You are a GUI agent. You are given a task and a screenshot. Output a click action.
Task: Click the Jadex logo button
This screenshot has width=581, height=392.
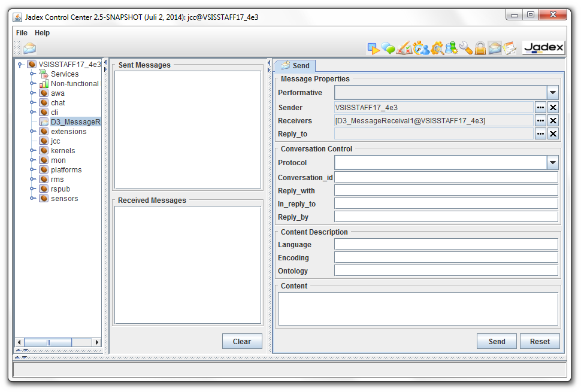(x=543, y=48)
